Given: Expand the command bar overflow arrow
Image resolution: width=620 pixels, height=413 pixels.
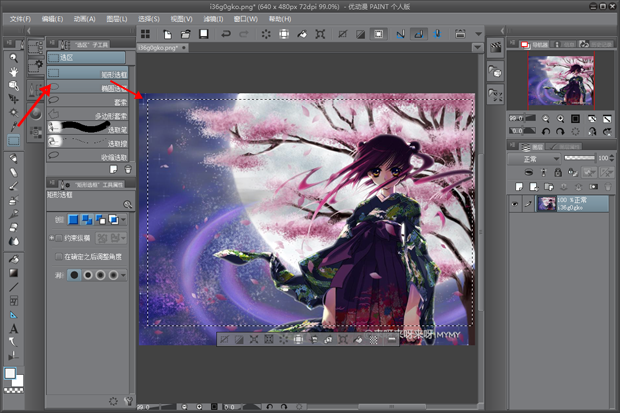Looking at the screenshot, I should (478, 34).
